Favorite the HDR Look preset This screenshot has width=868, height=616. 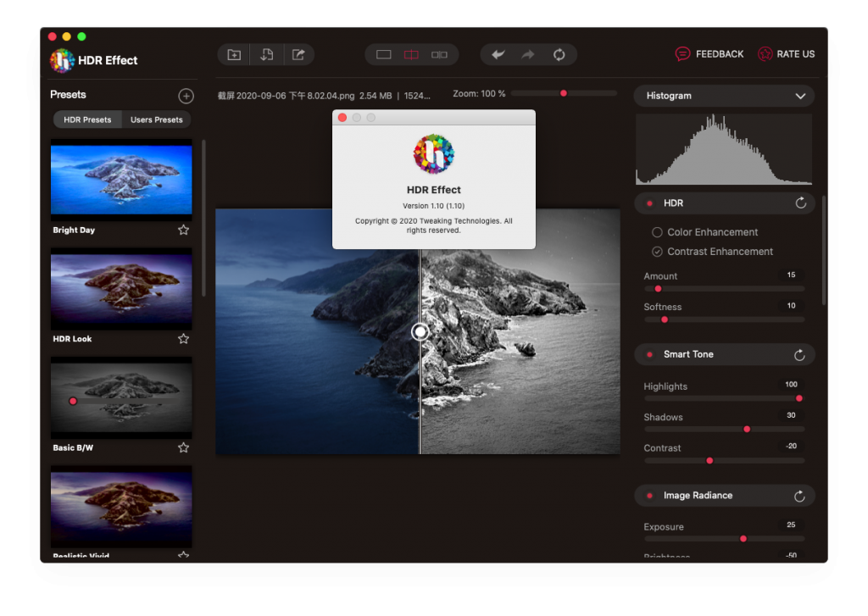183,339
